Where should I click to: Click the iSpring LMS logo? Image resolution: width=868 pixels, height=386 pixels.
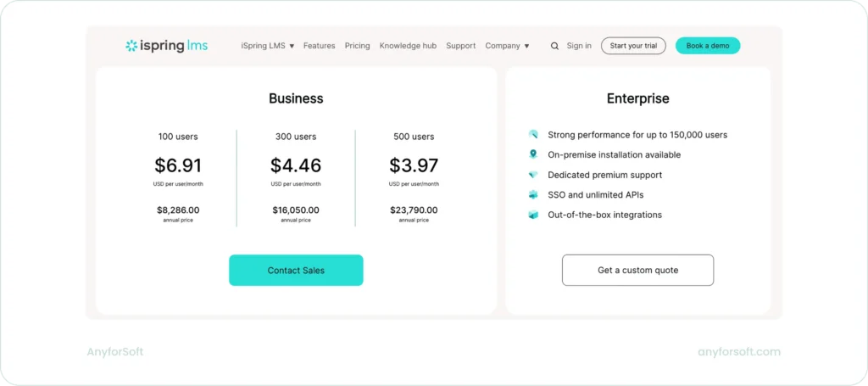click(166, 46)
